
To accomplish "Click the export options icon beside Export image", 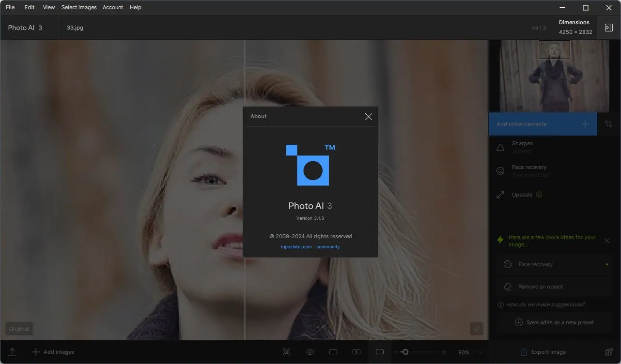I will click(609, 352).
